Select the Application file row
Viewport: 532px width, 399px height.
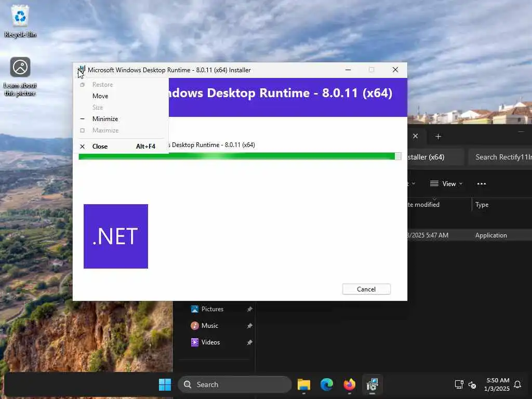click(470, 235)
